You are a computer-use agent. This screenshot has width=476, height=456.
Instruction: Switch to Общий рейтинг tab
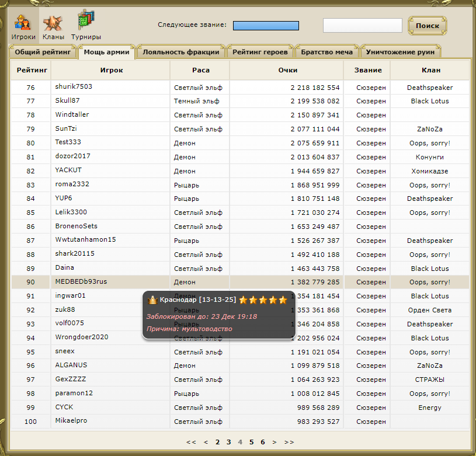43,52
